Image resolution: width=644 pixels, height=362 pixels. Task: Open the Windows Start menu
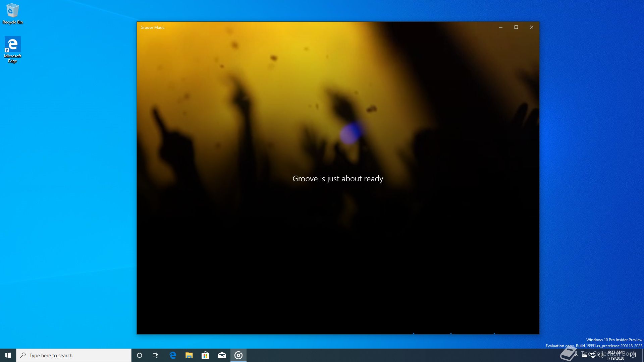coord(8,355)
